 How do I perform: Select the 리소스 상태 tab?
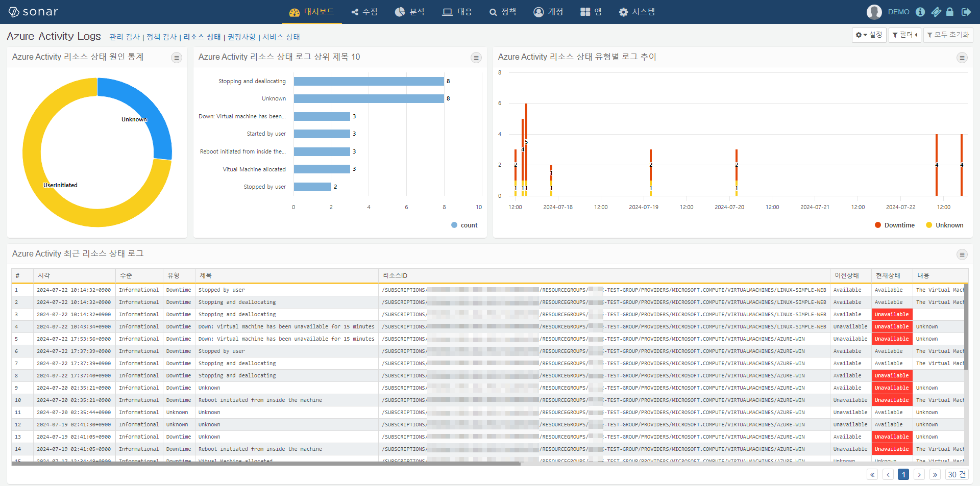tap(202, 37)
